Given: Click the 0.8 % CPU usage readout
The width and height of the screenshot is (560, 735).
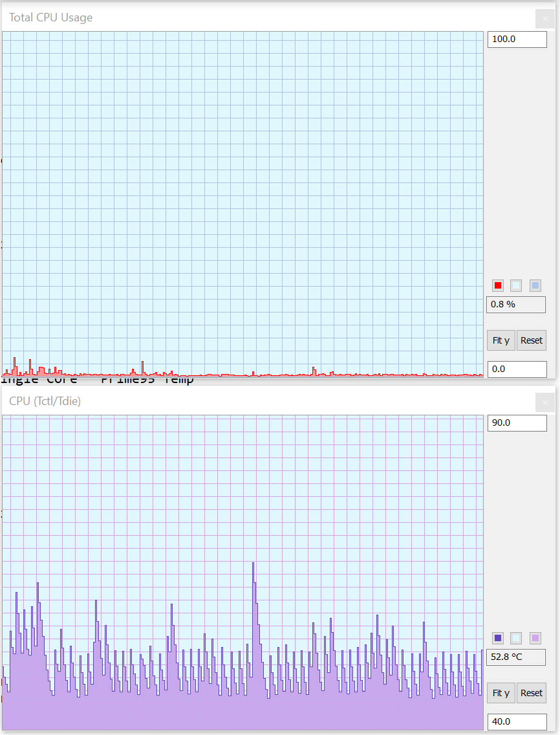Looking at the screenshot, I should (516, 305).
